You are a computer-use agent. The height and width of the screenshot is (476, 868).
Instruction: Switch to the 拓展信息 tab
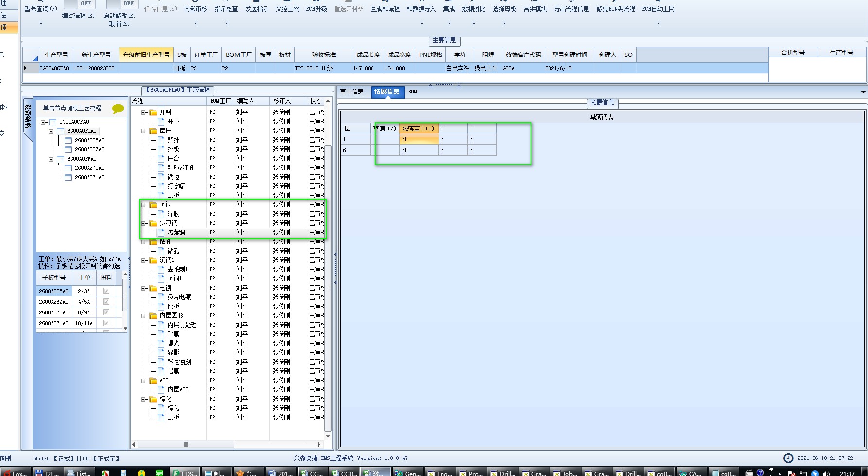(x=387, y=92)
